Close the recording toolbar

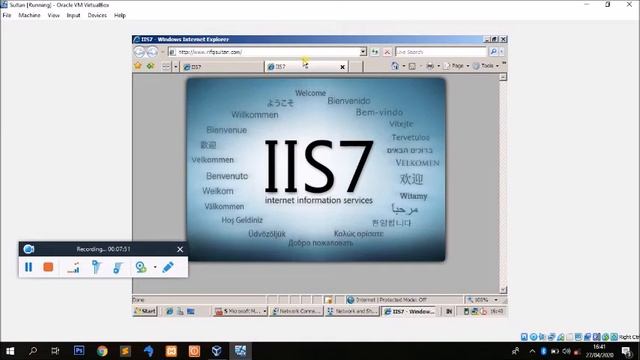tap(180, 249)
